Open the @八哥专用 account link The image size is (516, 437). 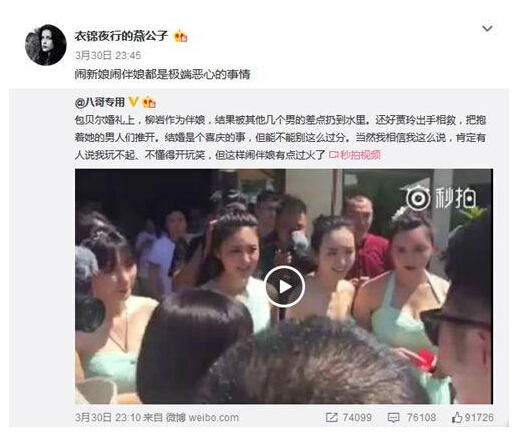point(100,102)
